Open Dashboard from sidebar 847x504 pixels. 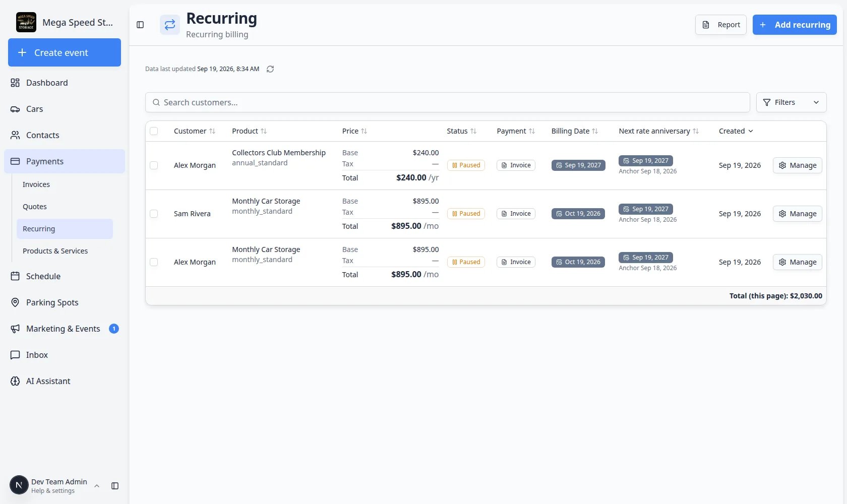pyautogui.click(x=65, y=83)
